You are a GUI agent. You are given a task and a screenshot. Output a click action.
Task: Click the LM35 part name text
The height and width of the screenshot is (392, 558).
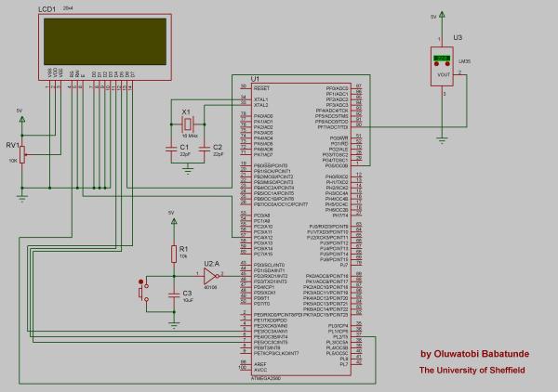(464, 61)
